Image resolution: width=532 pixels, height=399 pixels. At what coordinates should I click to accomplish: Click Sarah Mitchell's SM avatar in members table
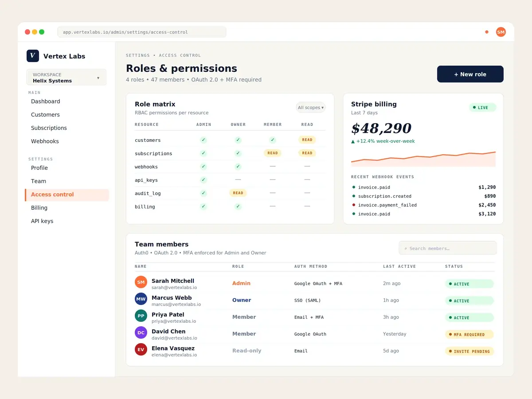point(141,282)
